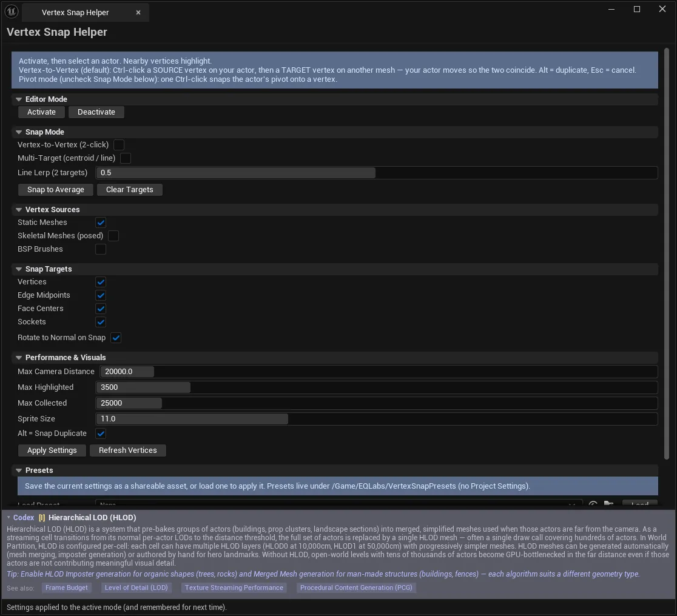
Task: Collapse the Snap Targets section
Action: 19,269
